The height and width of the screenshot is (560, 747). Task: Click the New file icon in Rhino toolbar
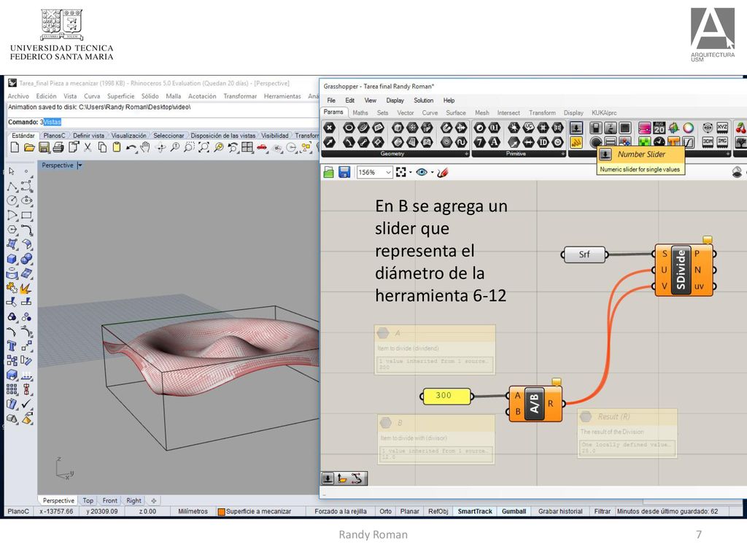[15, 147]
